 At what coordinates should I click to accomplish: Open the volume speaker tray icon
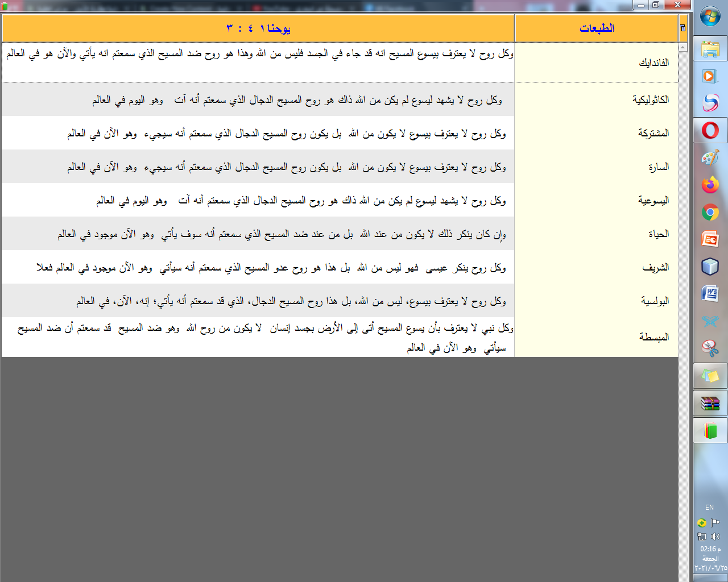pos(715,537)
